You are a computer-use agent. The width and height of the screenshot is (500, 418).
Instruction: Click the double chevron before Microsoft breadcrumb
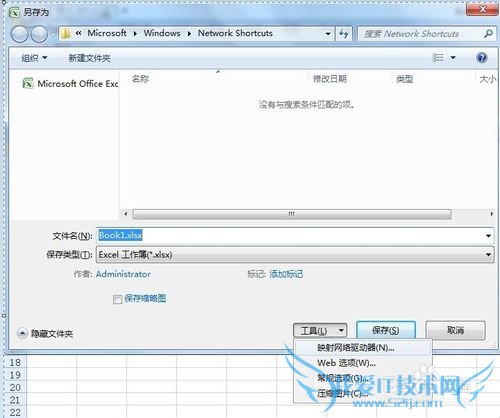[x=79, y=33]
